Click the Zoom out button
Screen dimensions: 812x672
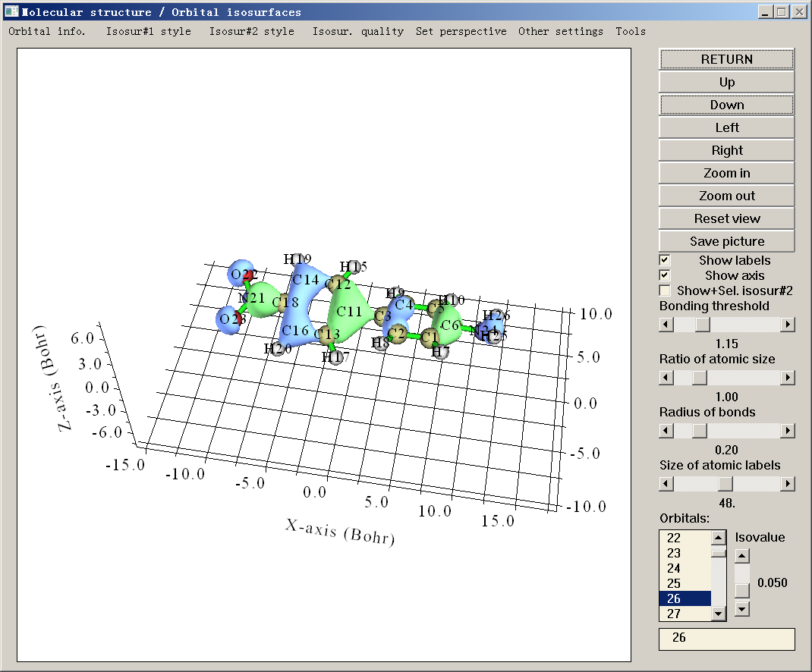[726, 196]
